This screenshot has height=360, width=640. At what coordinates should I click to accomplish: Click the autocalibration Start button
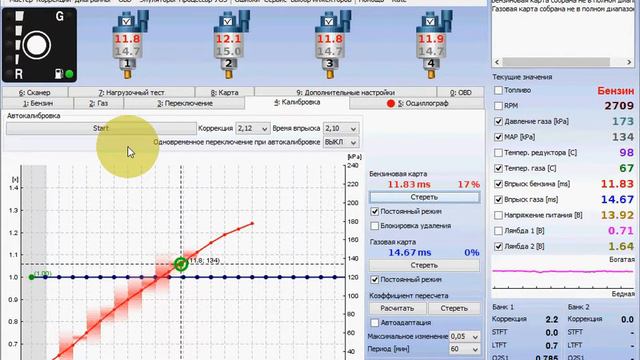[101, 128]
